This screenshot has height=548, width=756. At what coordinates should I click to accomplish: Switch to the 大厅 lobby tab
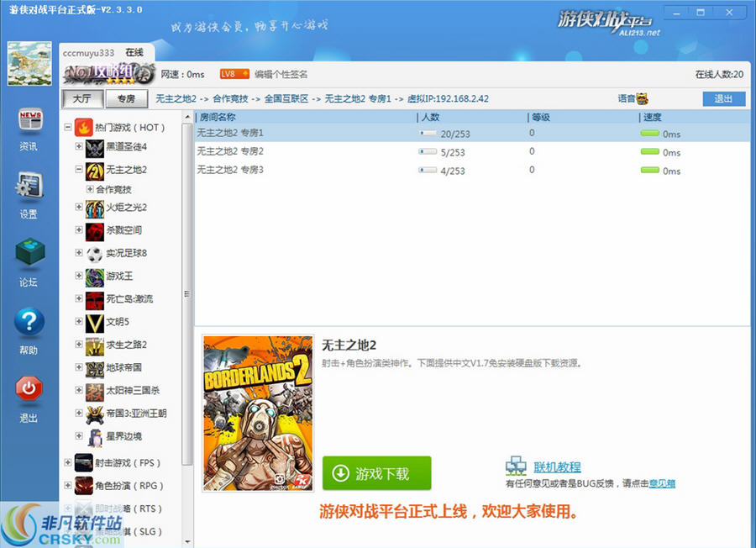click(x=82, y=99)
